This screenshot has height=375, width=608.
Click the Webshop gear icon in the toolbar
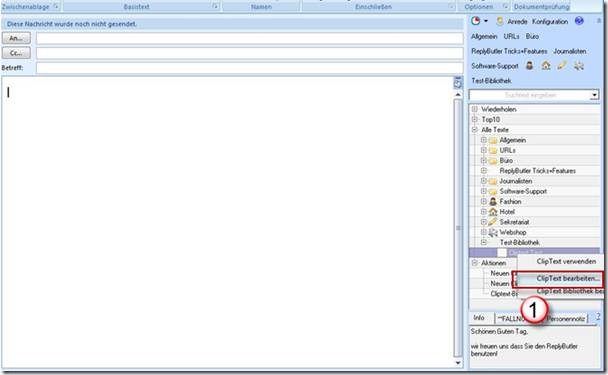point(579,66)
